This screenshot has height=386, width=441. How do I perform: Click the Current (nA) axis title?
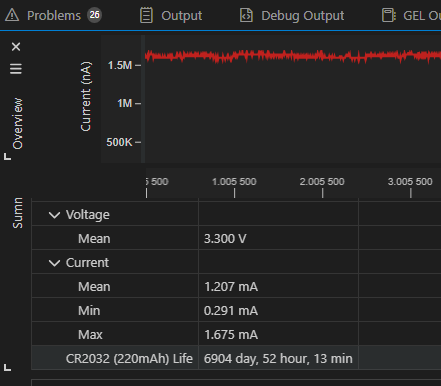click(x=86, y=96)
